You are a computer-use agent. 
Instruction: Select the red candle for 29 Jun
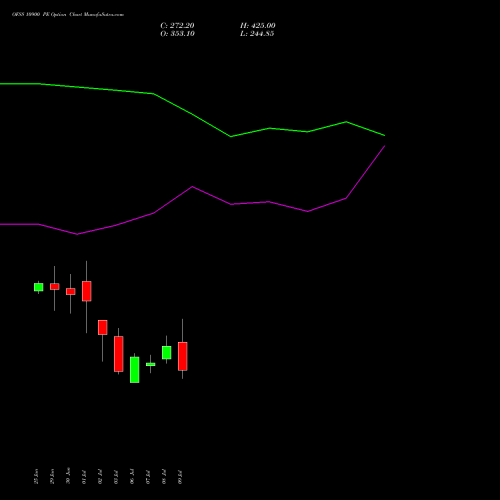(55, 286)
